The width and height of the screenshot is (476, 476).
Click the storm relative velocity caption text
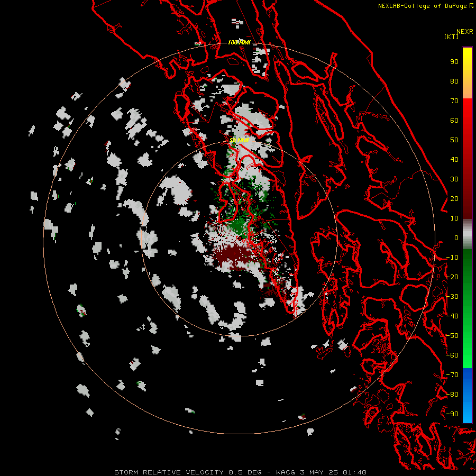(240, 472)
